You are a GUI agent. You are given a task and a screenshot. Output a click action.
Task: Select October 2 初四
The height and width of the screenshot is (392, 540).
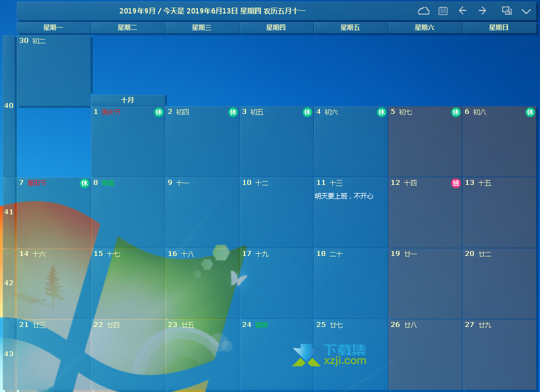coord(203,142)
